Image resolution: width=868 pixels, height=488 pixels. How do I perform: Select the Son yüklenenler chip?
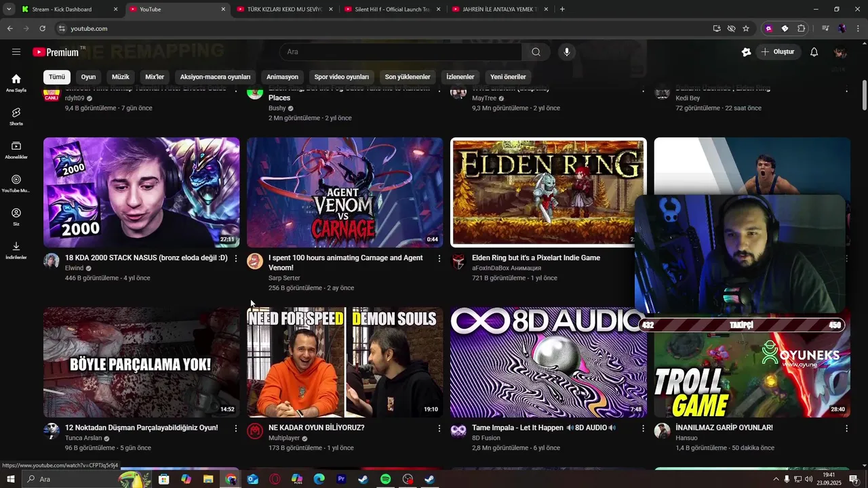pyautogui.click(x=408, y=77)
